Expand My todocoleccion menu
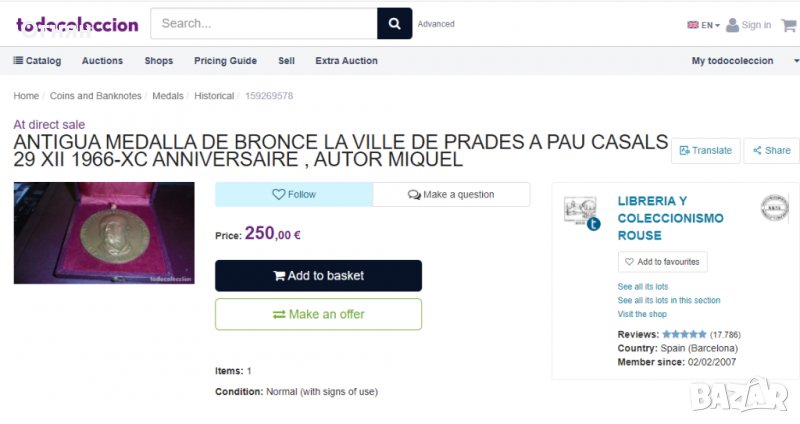Image resolution: width=800 pixels, height=424 pixels. (737, 61)
